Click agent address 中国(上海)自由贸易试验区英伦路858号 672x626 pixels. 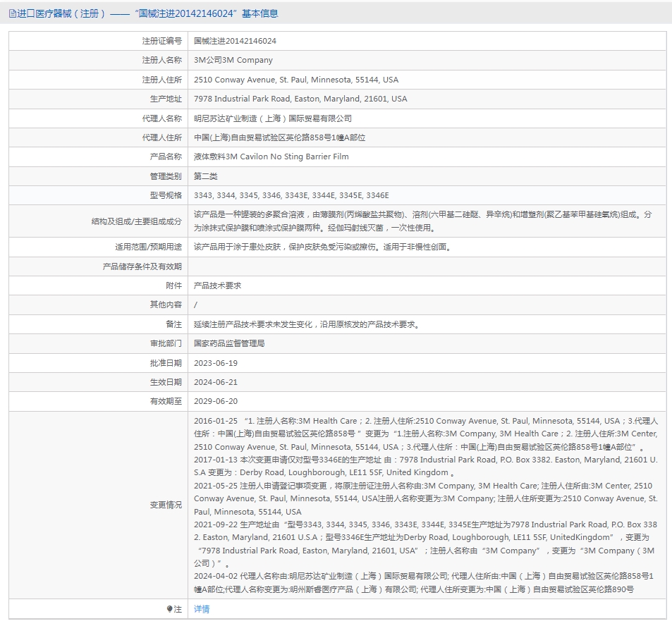click(279, 137)
